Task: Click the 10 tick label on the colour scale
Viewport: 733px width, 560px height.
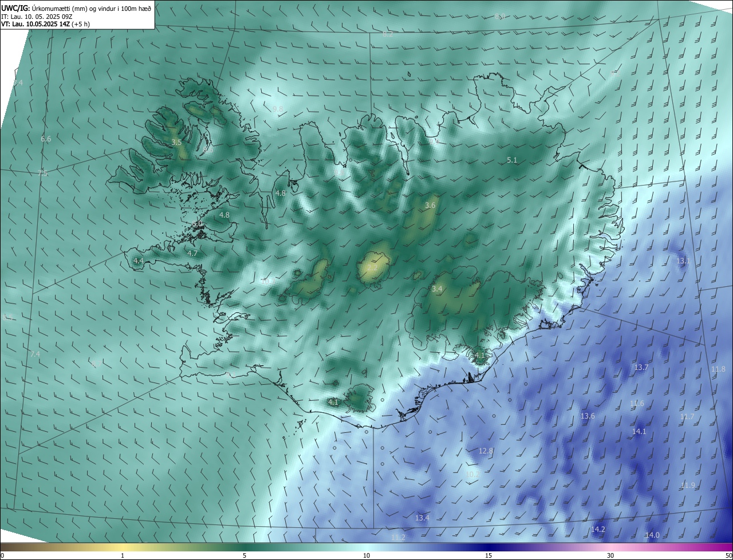Action: click(x=366, y=555)
